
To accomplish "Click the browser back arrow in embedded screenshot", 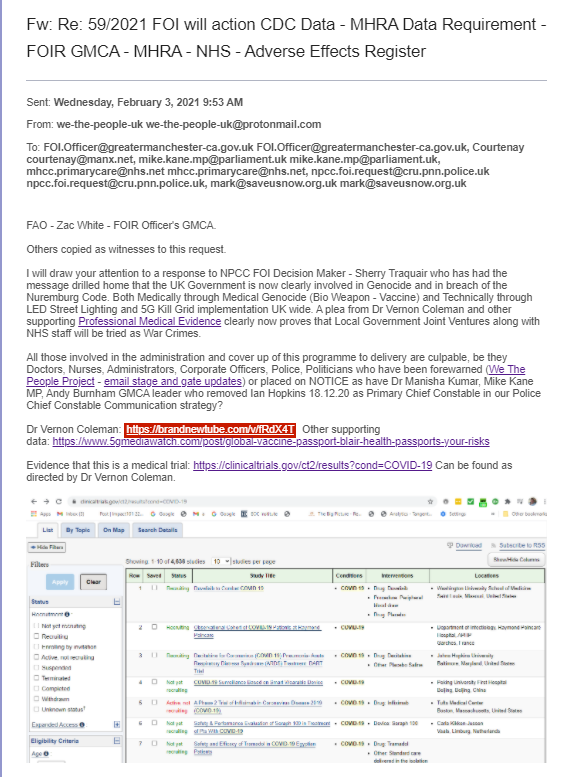I will click(x=34, y=501).
